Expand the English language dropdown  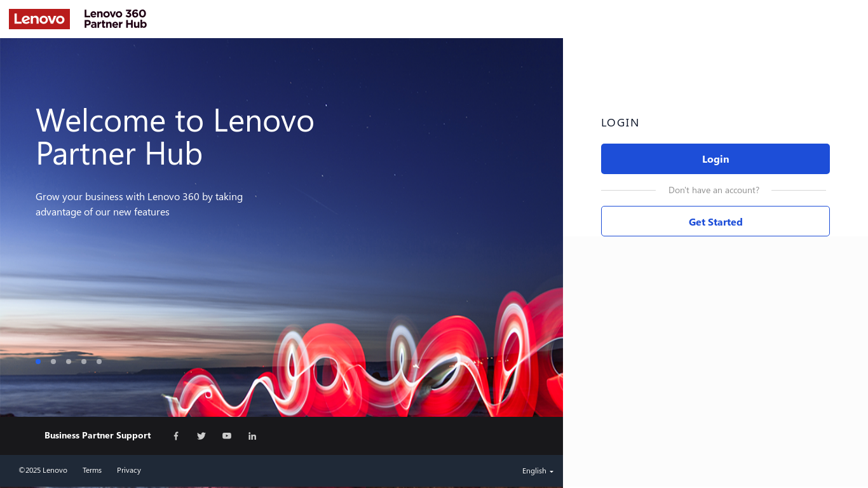tap(538, 471)
